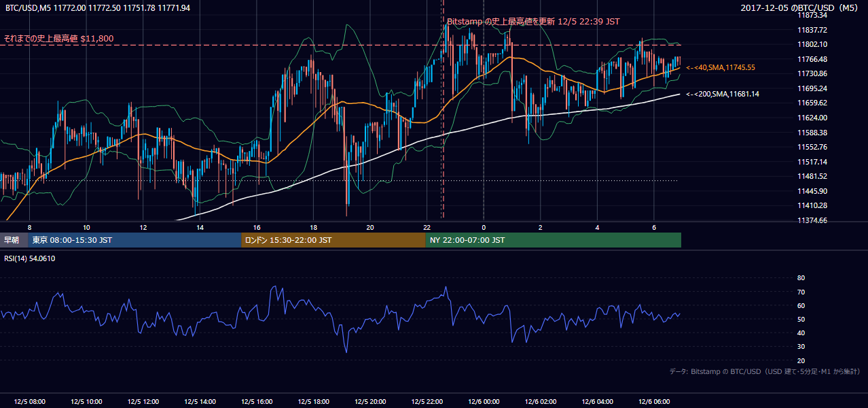The image size is (868, 408).
Task: Click the 'ロンドン 15:30-22:00 JST' session bar
Action: pyautogui.click(x=333, y=240)
